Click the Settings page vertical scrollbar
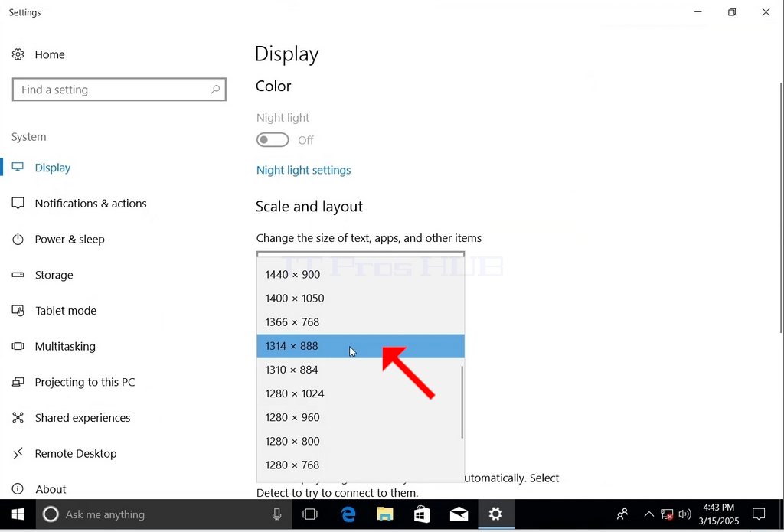784x532 pixels. (781, 207)
